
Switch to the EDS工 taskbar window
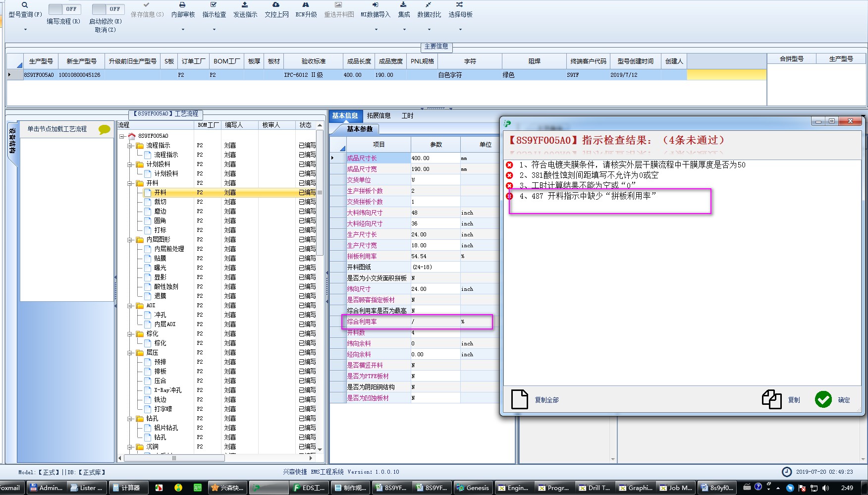point(310,488)
